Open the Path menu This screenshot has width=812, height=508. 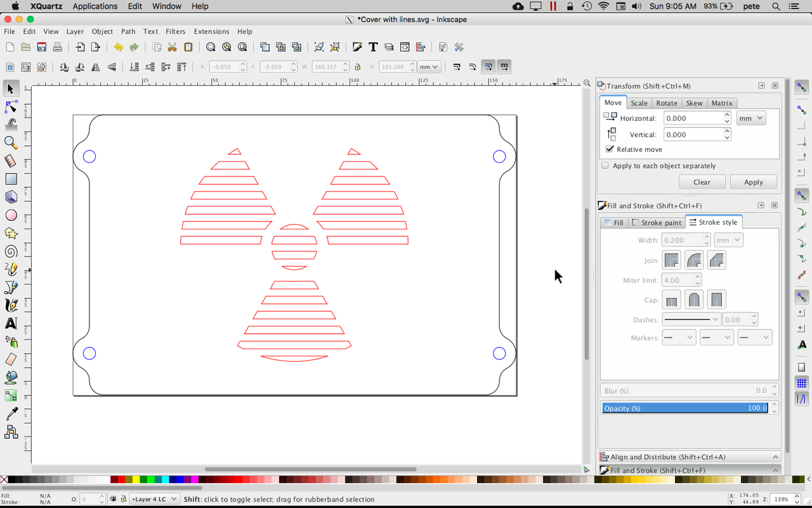128,31
